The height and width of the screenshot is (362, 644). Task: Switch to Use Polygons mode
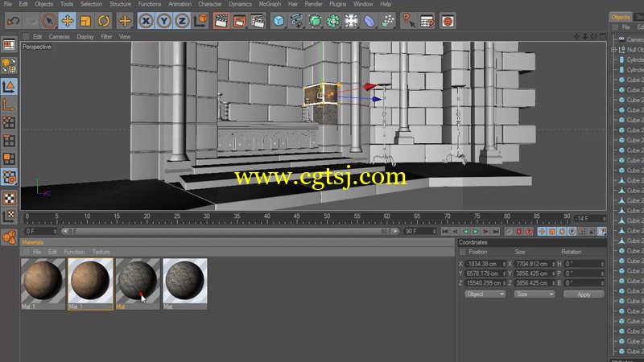point(9,158)
